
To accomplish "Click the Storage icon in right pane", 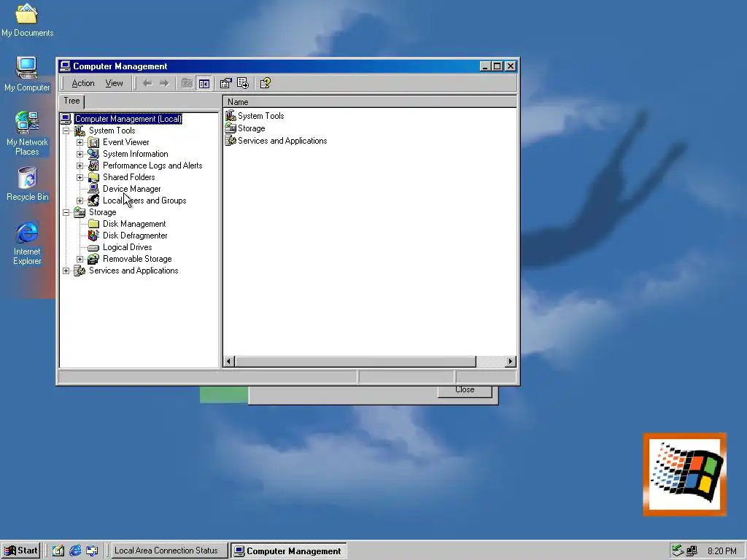I will tap(231, 128).
